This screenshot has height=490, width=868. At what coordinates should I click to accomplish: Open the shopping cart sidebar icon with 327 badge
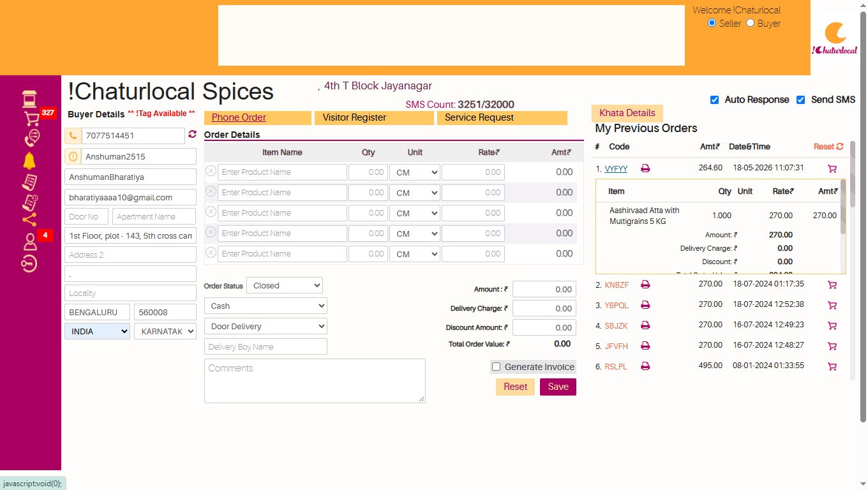(31, 119)
